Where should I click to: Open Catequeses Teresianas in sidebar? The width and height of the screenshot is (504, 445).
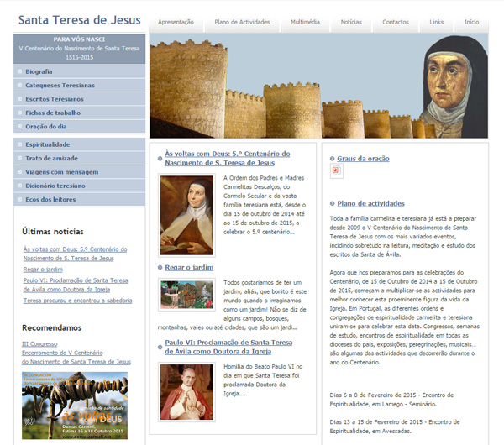point(80,85)
